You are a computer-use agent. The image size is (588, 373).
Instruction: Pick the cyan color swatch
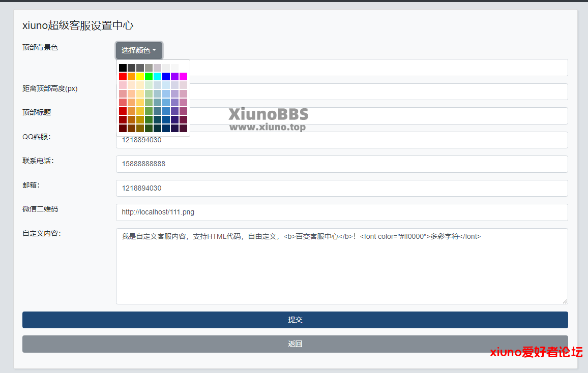pos(157,76)
